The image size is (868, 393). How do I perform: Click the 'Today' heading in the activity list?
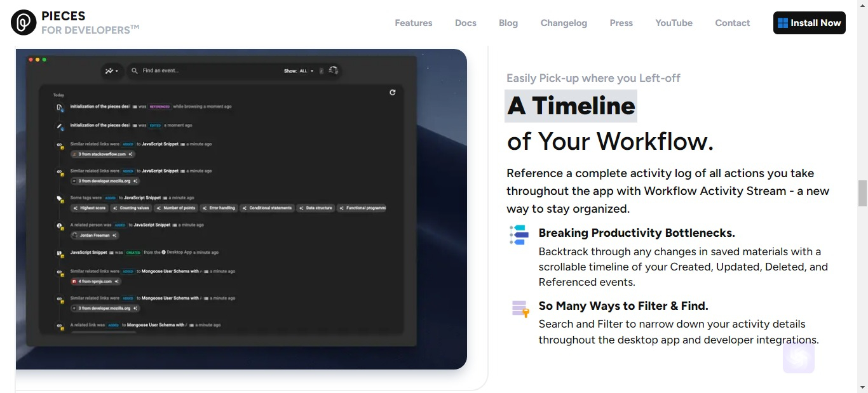(58, 95)
